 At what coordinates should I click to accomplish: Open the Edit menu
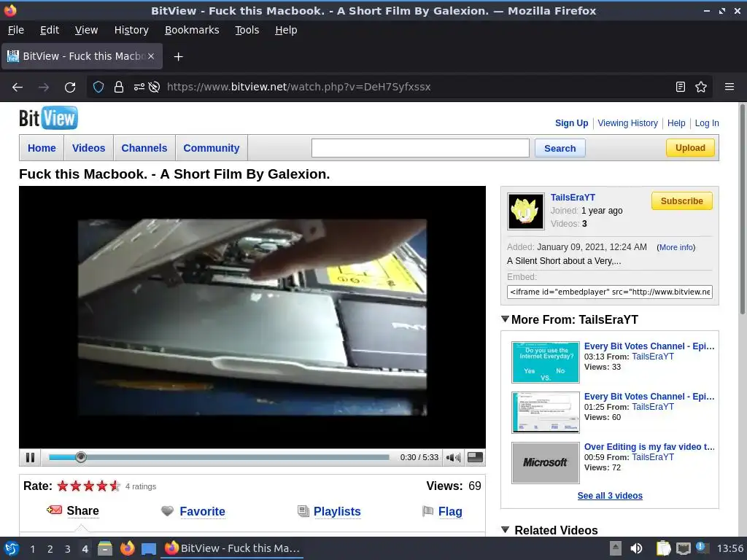point(50,30)
